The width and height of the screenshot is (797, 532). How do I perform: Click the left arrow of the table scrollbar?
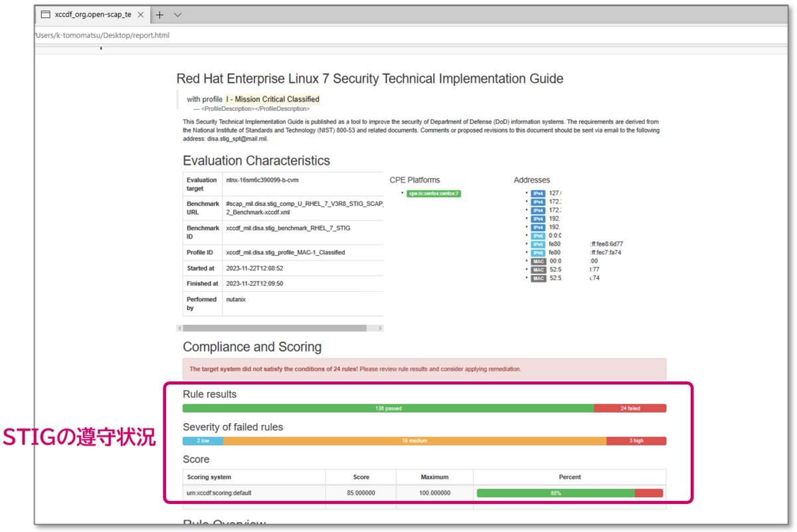(179, 328)
